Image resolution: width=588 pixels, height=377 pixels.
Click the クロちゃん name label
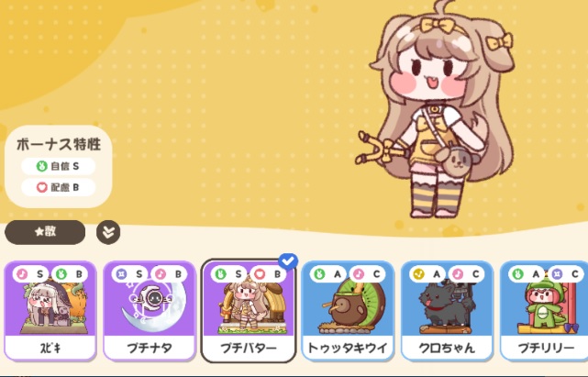tap(447, 349)
